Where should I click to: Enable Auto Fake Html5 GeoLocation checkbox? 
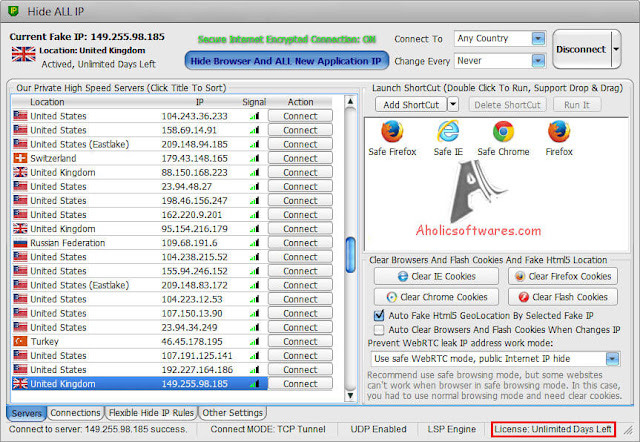point(379,315)
